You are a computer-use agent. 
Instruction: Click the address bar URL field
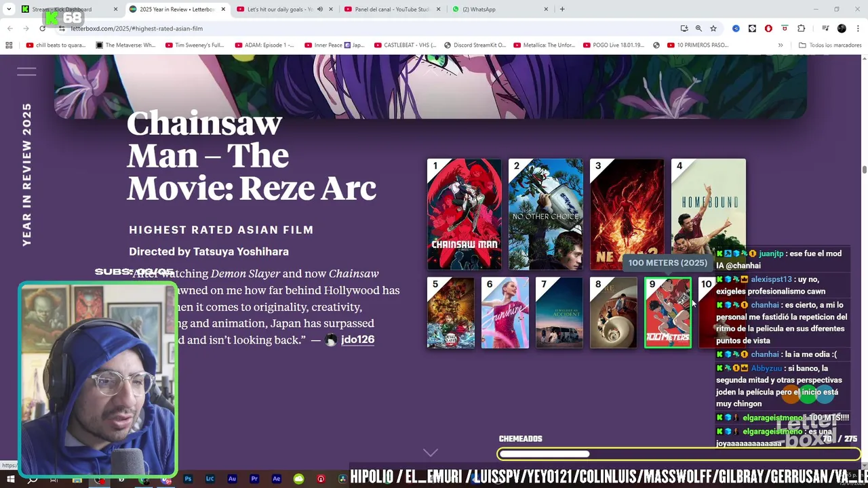coord(366,28)
